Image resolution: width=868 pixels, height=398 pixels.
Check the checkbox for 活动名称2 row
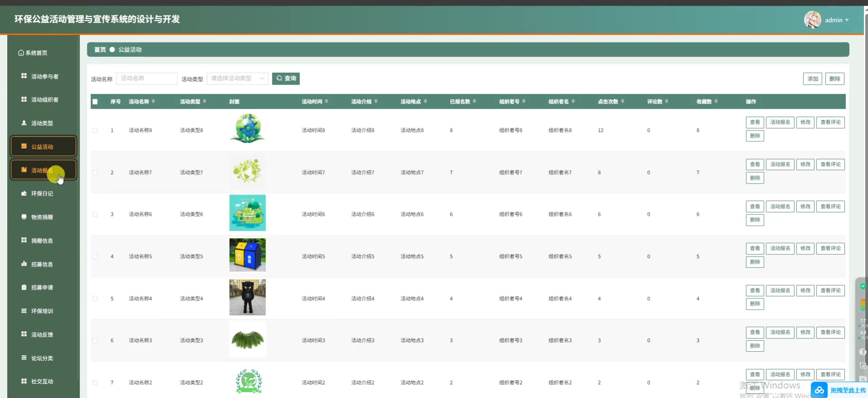pos(95,383)
